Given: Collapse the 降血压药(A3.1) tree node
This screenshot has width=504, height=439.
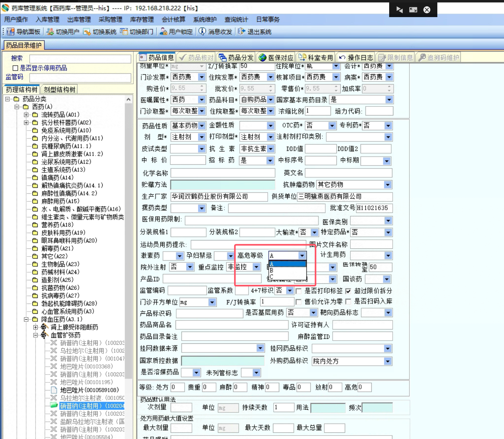Looking at the screenshot, I should pos(26,319).
